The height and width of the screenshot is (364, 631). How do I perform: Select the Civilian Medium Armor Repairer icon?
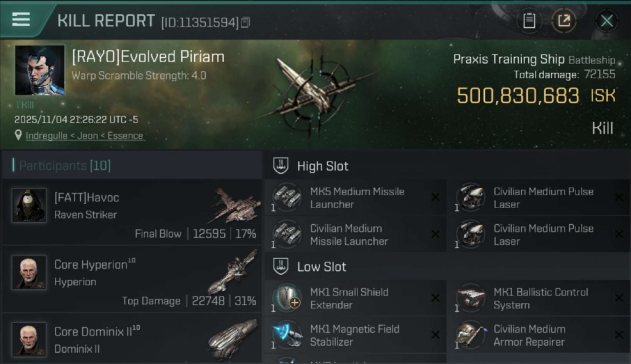point(470,335)
